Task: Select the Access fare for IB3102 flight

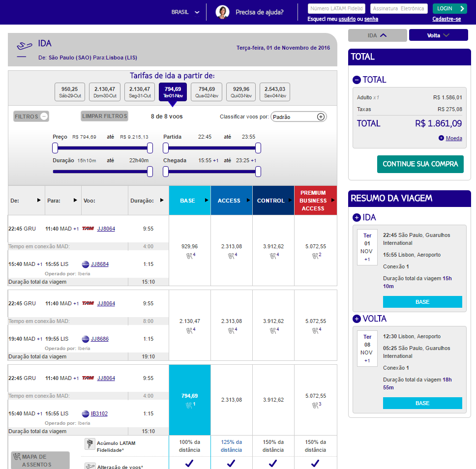Action: point(232,400)
